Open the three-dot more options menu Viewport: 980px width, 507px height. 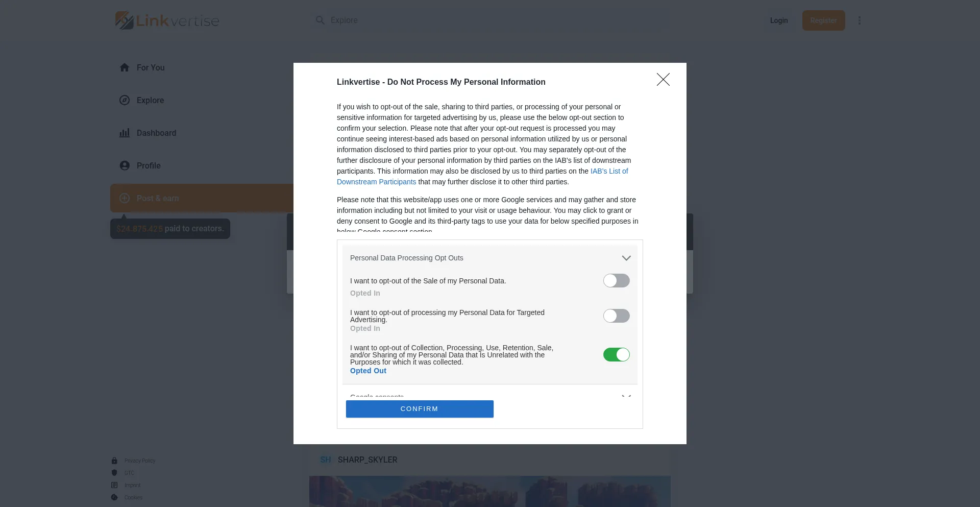pos(860,20)
